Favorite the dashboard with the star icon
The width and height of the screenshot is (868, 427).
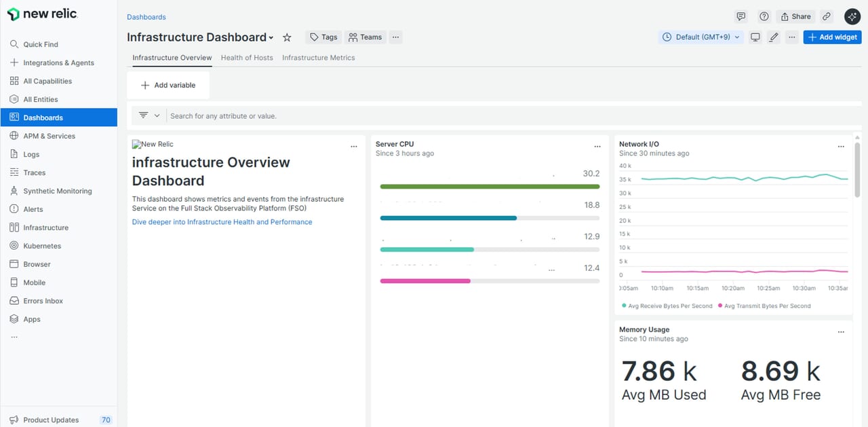pos(287,37)
